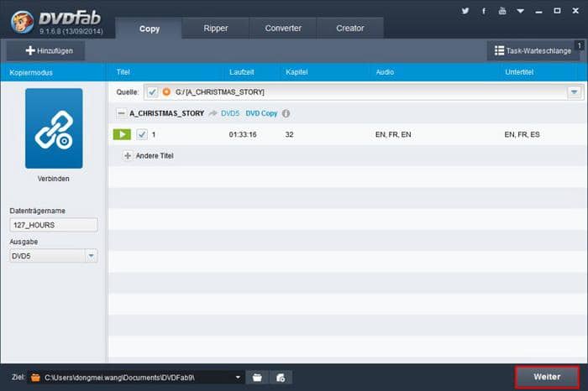Viewport: 588px width, 391px height.
Task: Open the title bar dropdown arrow menu
Action: 521,11
